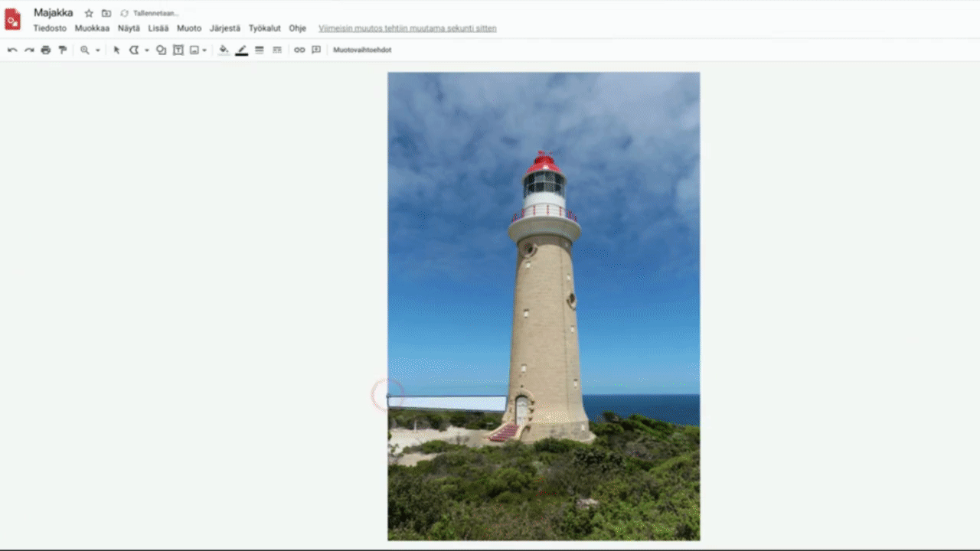This screenshot has width=980, height=551.
Task: Open the 'Viimeisin muutos' version history link
Action: tap(407, 28)
